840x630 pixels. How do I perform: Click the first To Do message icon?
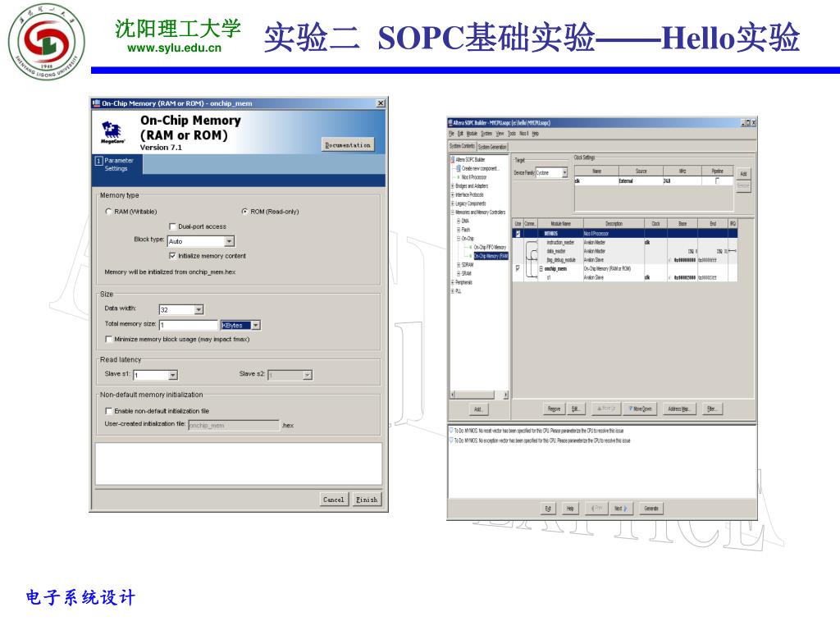click(452, 430)
